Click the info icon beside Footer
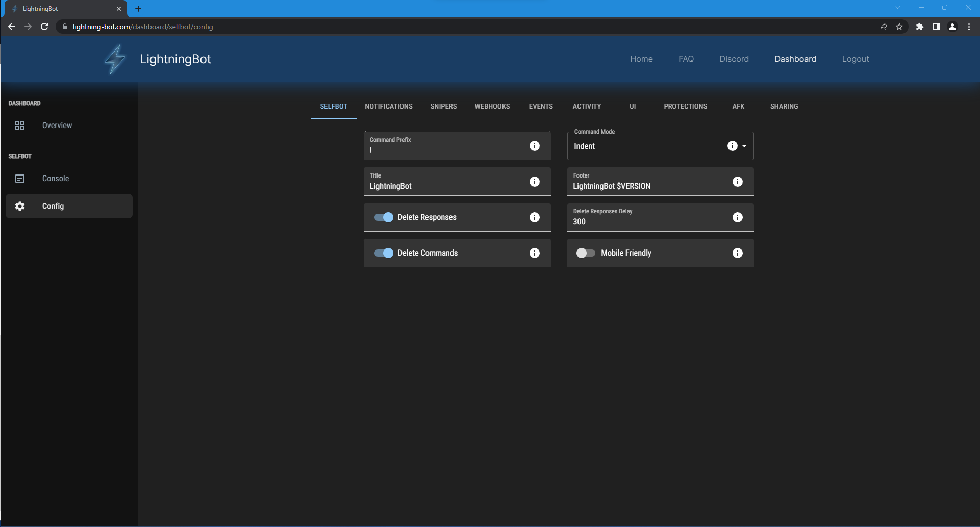Image resolution: width=980 pixels, height=527 pixels. click(738, 181)
